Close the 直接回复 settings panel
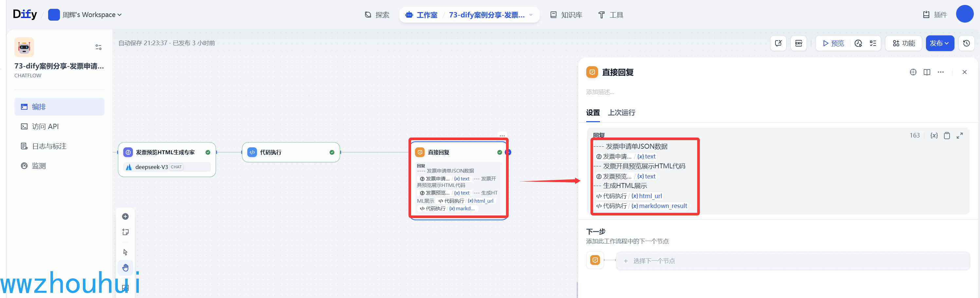This screenshot has width=980, height=298. point(964,72)
